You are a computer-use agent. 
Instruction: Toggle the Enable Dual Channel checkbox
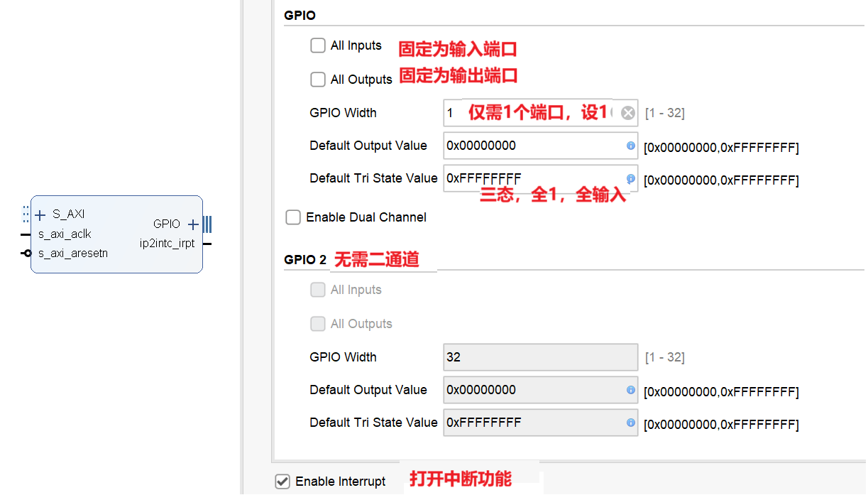tap(293, 217)
